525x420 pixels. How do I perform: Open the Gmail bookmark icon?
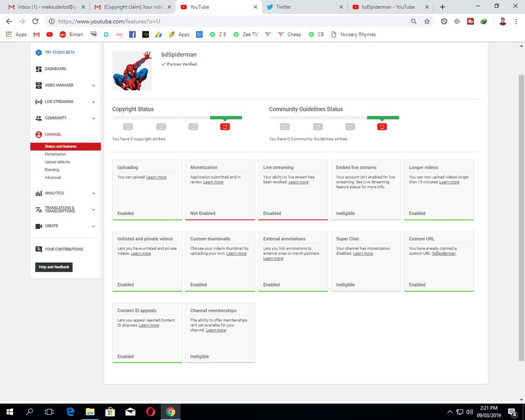point(36,35)
